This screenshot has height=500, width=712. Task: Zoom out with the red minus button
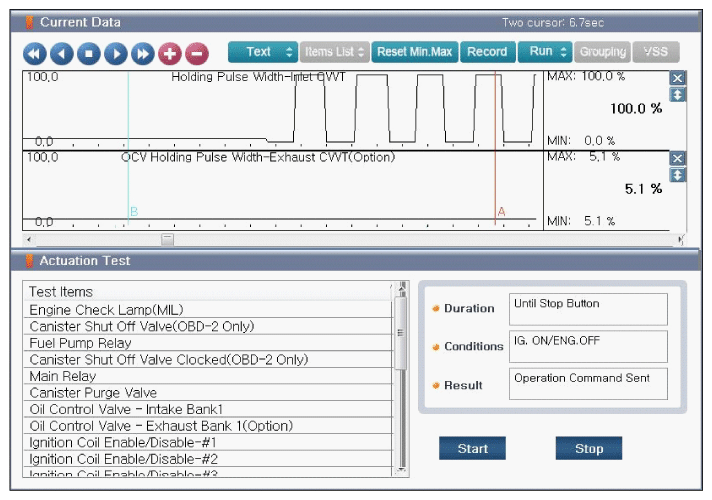point(197,54)
